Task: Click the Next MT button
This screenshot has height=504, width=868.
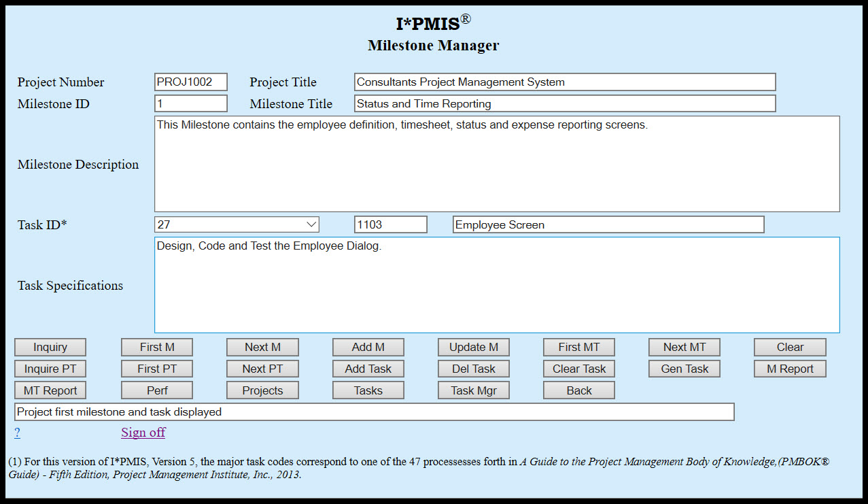Action: (684, 347)
